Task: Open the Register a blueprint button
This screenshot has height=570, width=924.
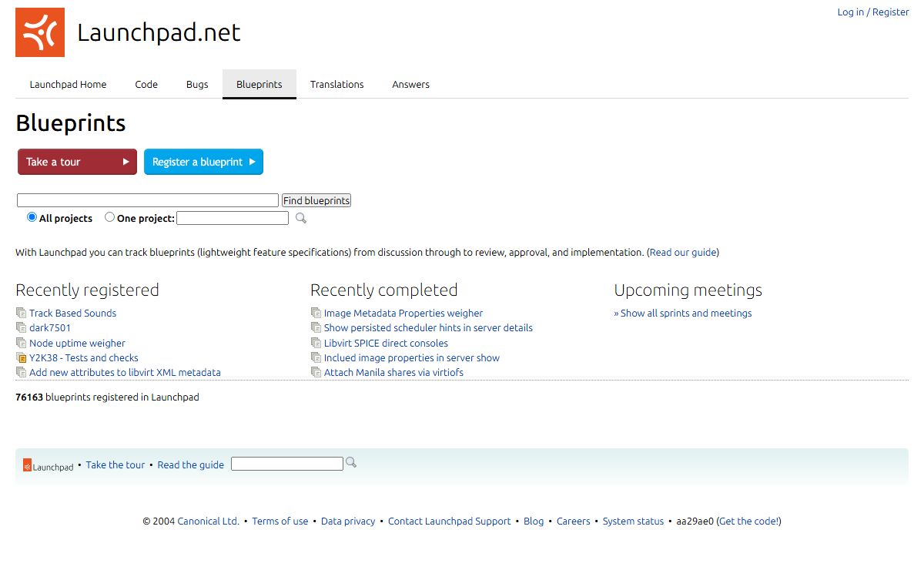Action: pos(203,162)
